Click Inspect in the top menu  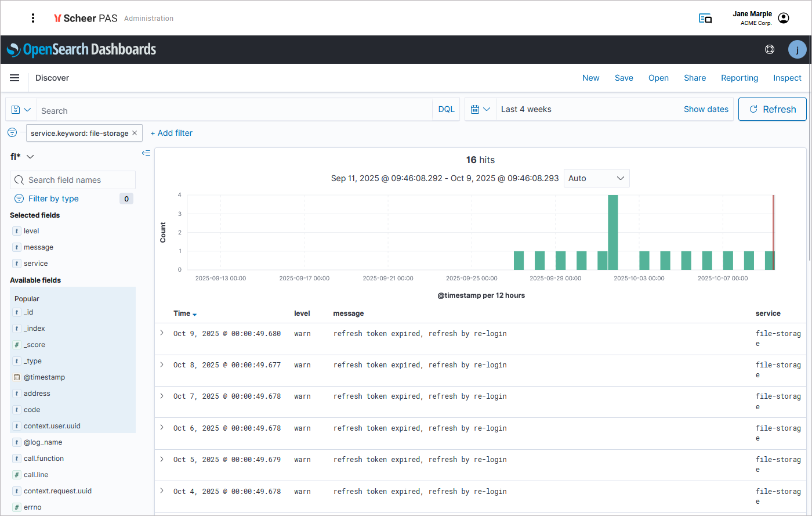(x=786, y=78)
